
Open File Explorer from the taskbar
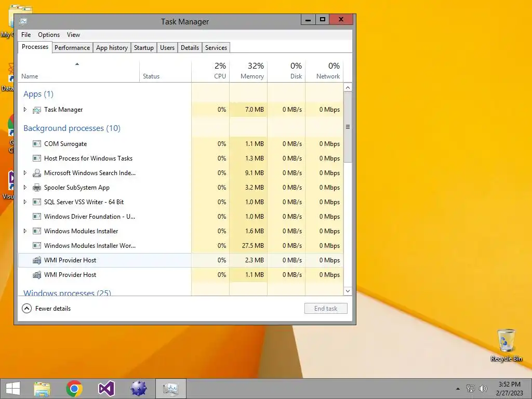pos(42,389)
